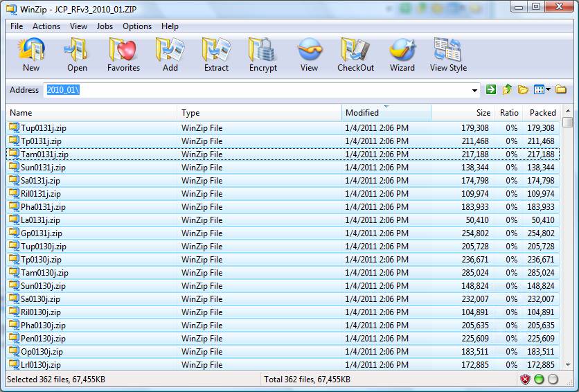
Task: Select the Sun0131j.zip file name
Action: pyautogui.click(x=43, y=167)
